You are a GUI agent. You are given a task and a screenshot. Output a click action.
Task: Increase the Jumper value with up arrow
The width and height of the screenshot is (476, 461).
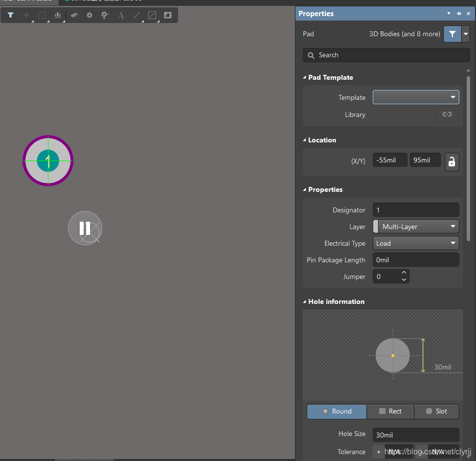404,273
